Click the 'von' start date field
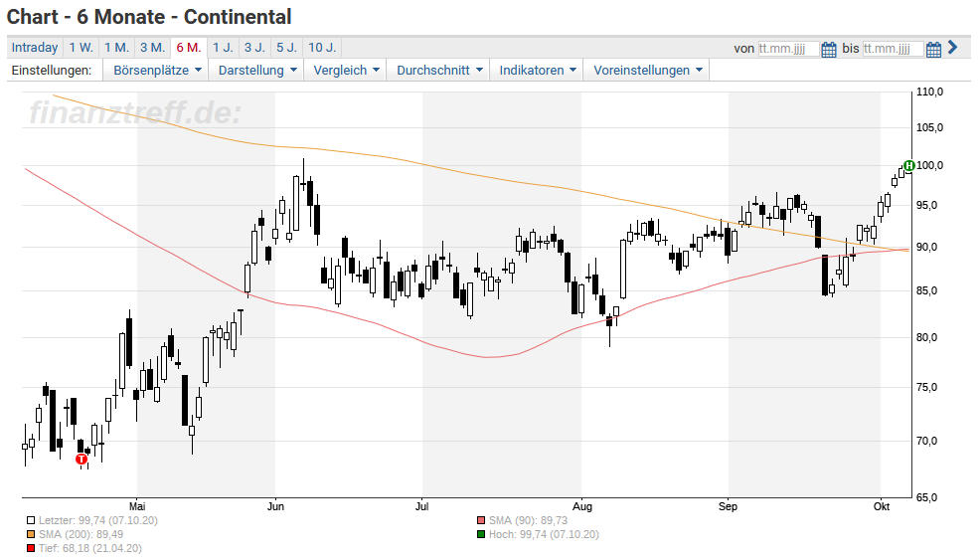 pyautogui.click(x=788, y=49)
